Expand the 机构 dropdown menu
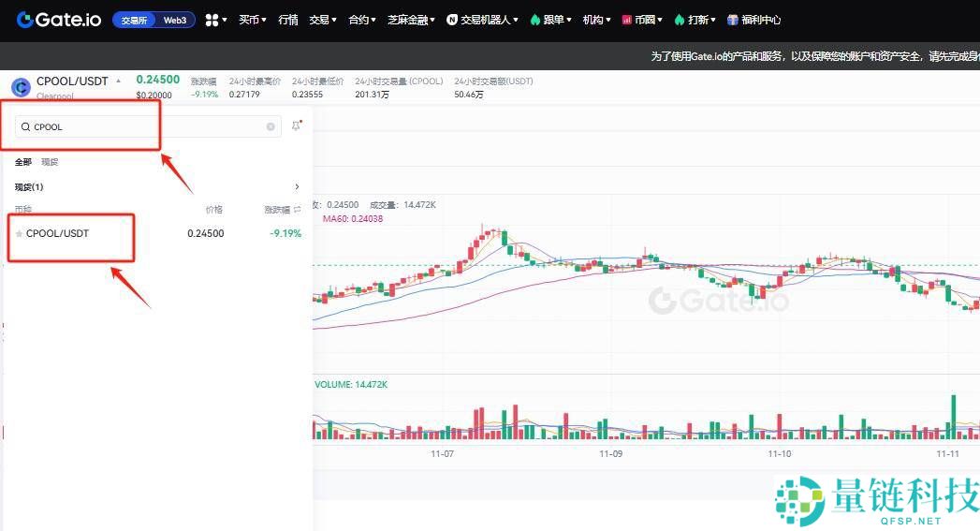Viewport: 980px width, 531px height. coord(596,20)
